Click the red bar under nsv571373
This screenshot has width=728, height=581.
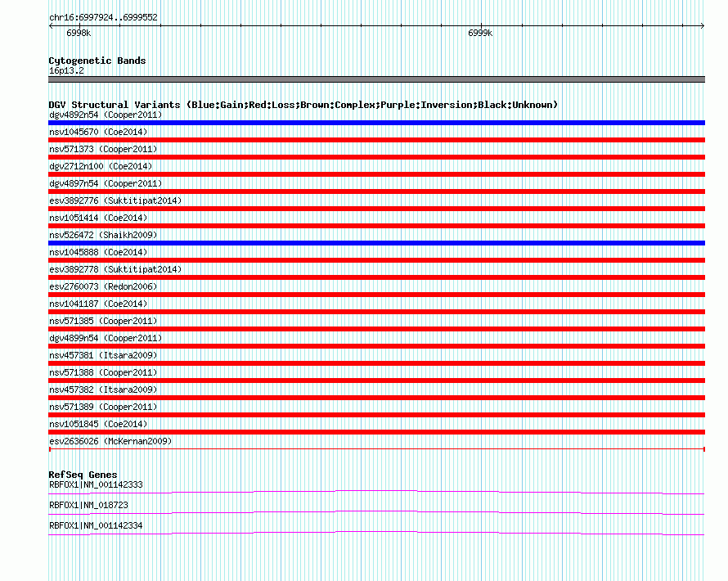376,157
